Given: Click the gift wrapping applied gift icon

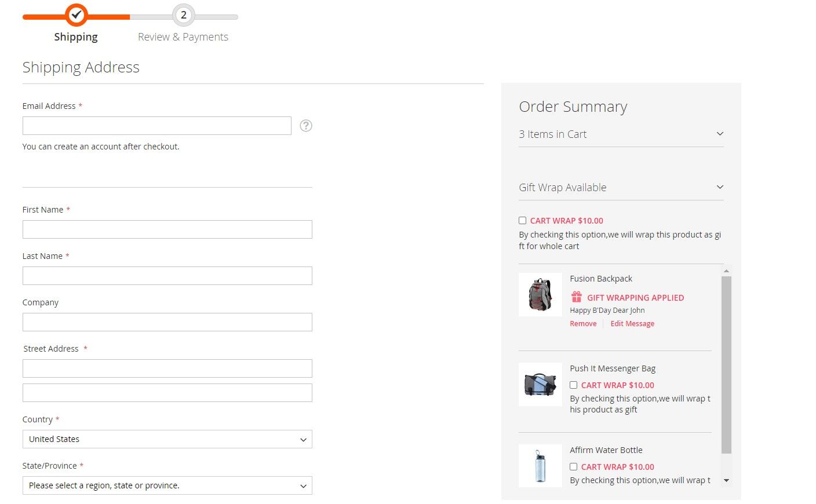Looking at the screenshot, I should (x=577, y=297).
